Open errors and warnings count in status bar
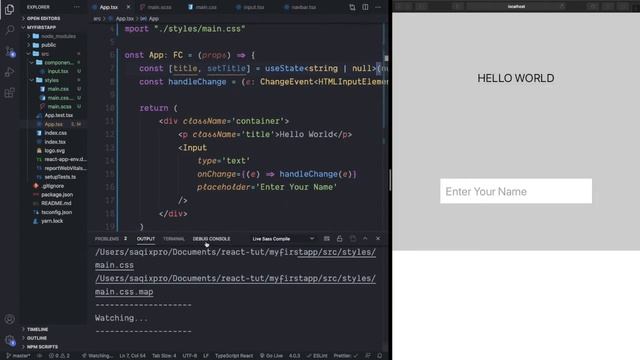The height and width of the screenshot is (360, 640). (x=60, y=356)
